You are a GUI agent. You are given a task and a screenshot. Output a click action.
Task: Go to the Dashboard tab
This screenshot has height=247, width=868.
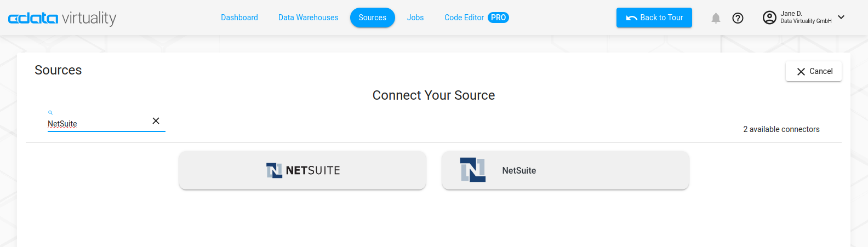239,18
